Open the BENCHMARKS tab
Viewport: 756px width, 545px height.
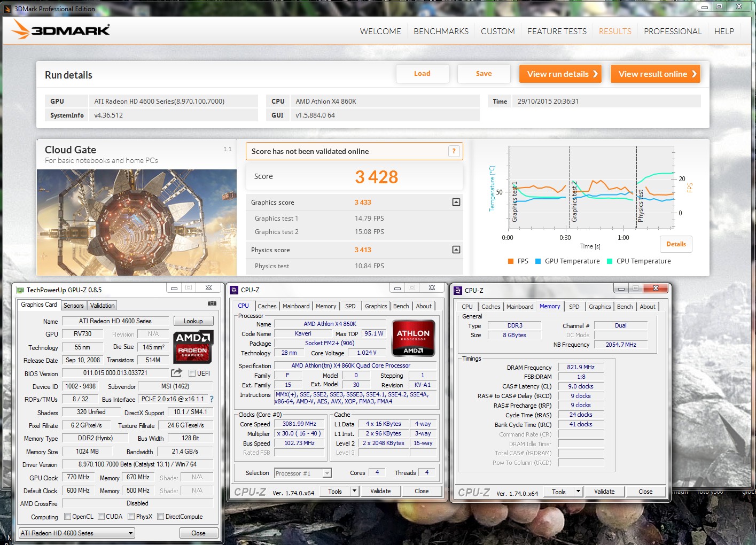(x=441, y=32)
